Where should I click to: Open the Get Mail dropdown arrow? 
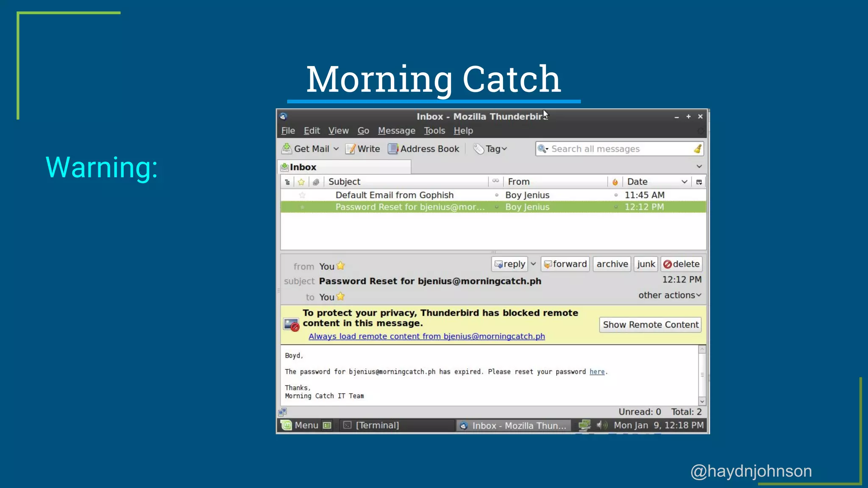coord(336,149)
